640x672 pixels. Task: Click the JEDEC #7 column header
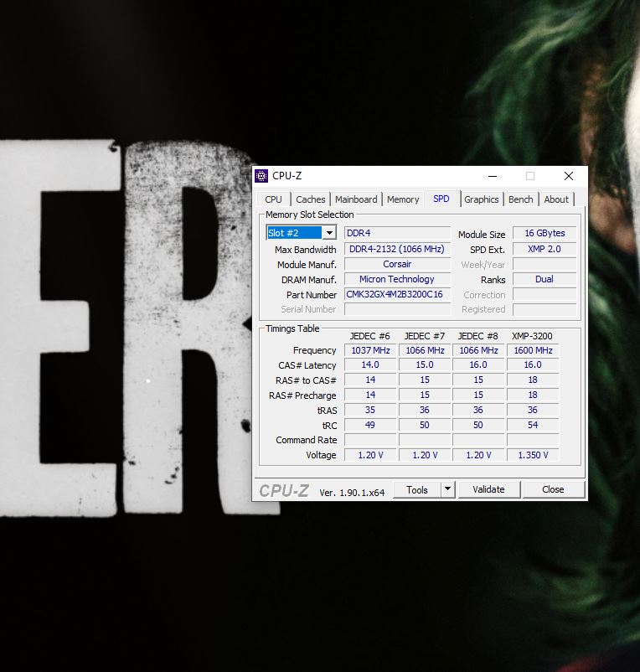425,336
